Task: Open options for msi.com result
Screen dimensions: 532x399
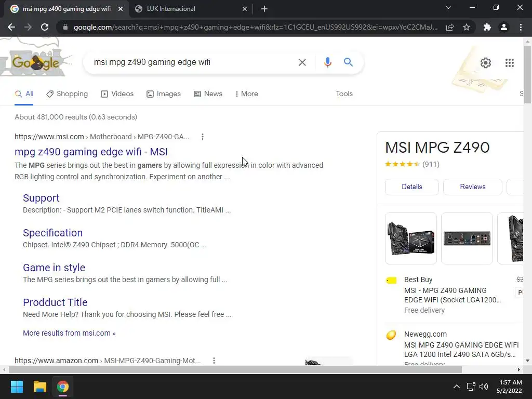Action: pyautogui.click(x=203, y=137)
